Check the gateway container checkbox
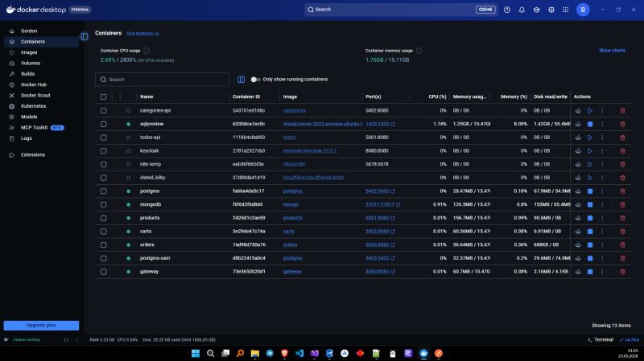The height and width of the screenshot is (361, 644). point(104,272)
